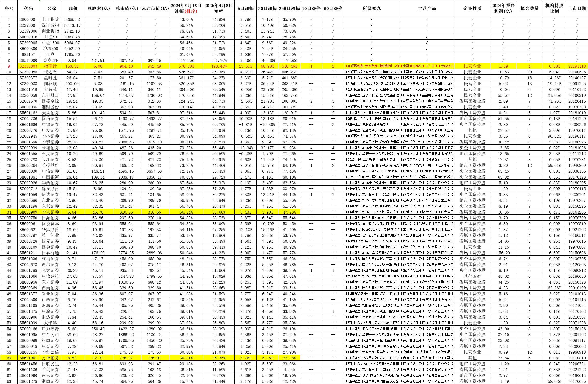
Task: Click the highlighted code SH601901
Action: 28,358
